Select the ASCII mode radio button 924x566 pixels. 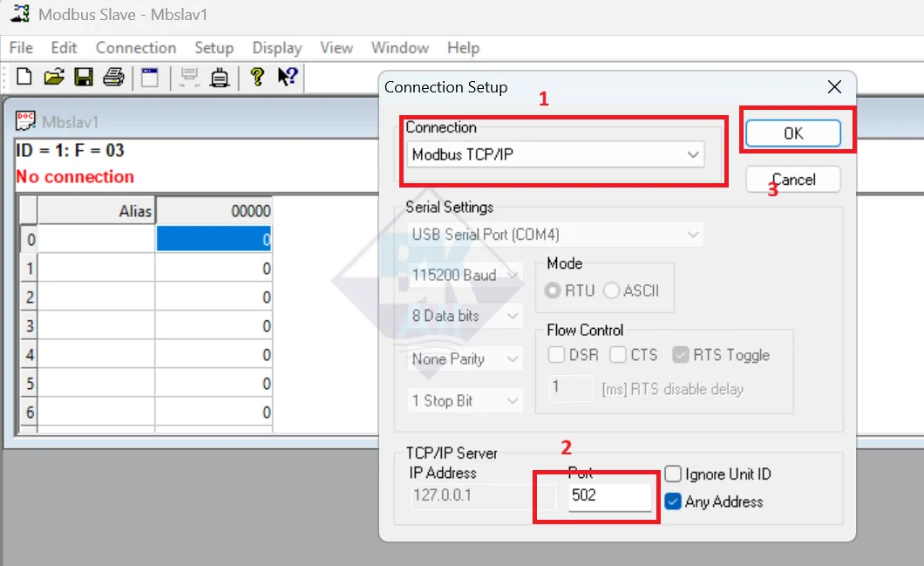click(x=612, y=290)
